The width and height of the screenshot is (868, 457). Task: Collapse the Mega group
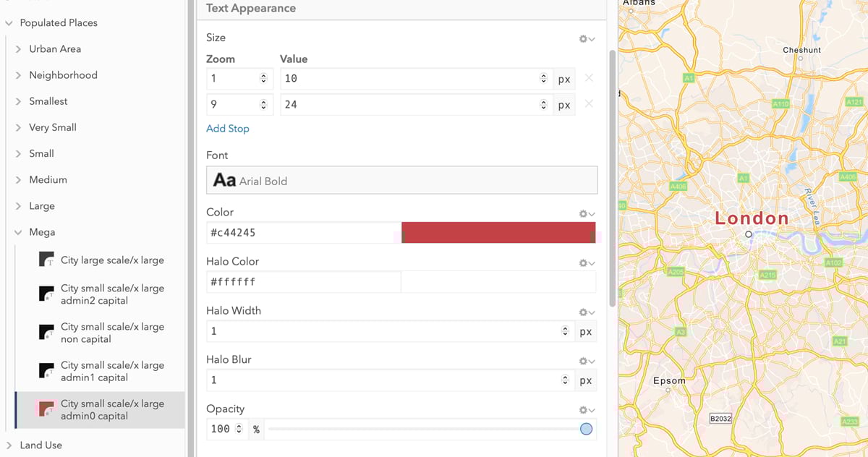click(18, 232)
